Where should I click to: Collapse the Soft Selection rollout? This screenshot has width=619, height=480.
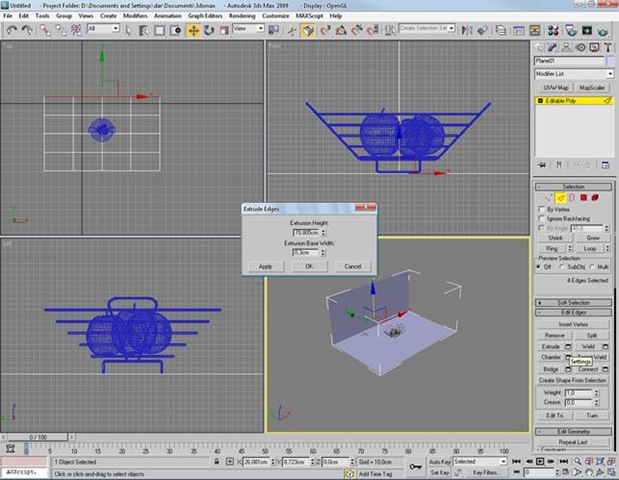click(574, 302)
